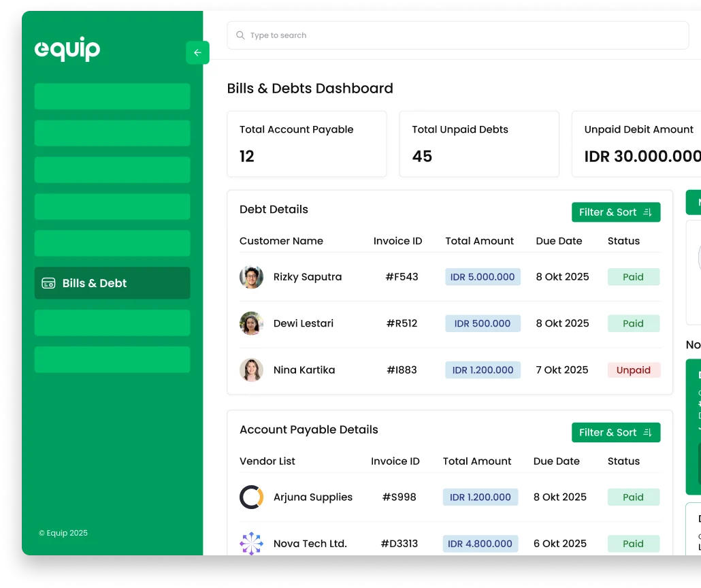Viewport: 701px width, 588px height.
Task: Click the Equip logo
Action: (x=67, y=49)
